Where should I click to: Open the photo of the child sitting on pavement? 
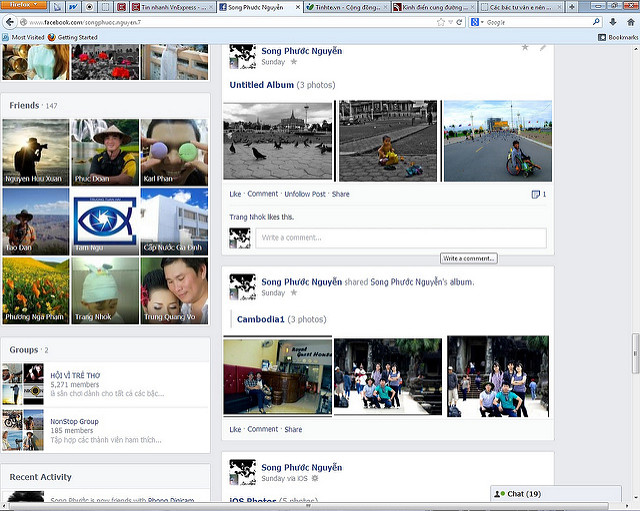click(x=388, y=141)
